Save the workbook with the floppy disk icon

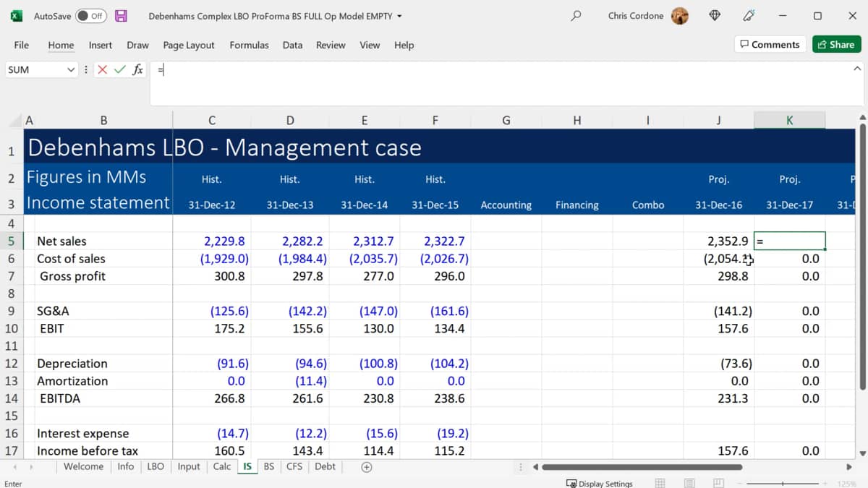tap(121, 16)
